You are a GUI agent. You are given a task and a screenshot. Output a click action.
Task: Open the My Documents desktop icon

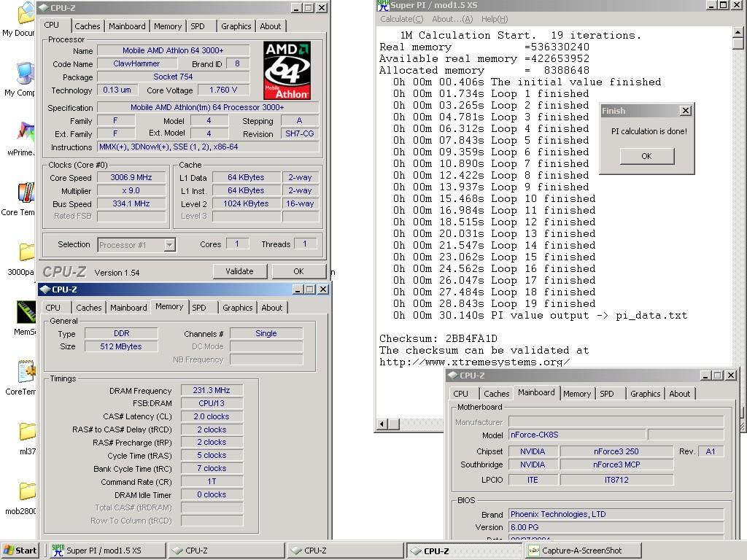pyautogui.click(x=26, y=12)
